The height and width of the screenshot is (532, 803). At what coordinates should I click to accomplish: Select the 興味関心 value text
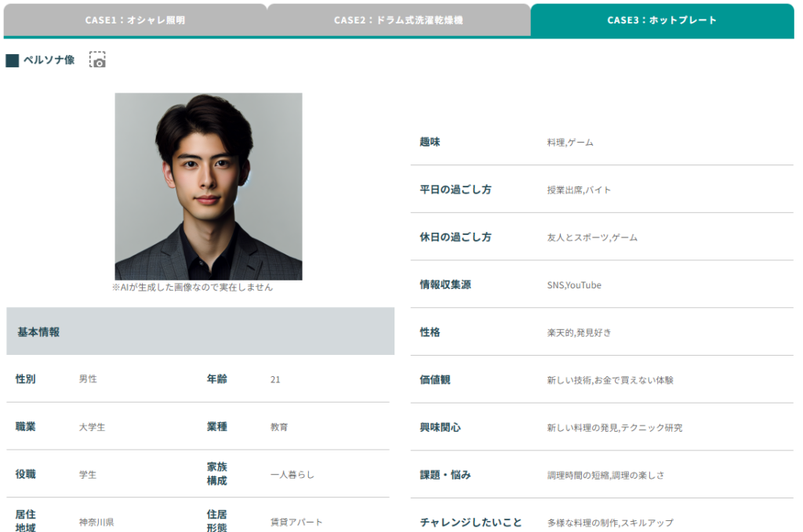[614, 428]
